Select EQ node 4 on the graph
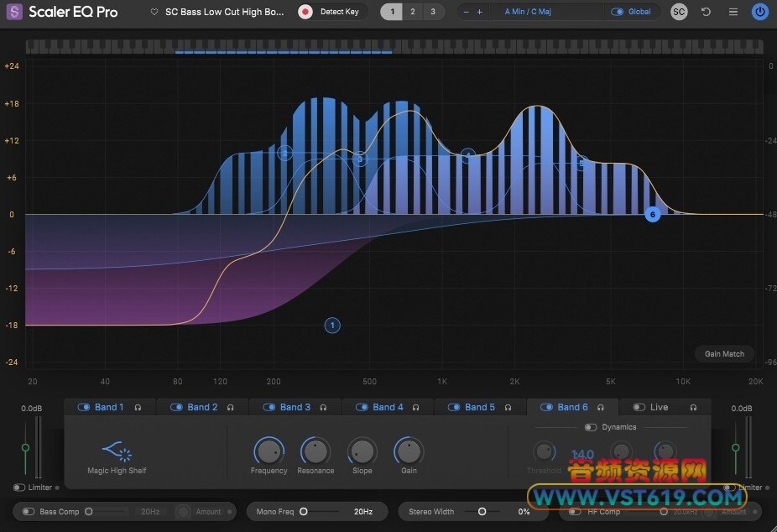This screenshot has width=777, height=532. 467,156
